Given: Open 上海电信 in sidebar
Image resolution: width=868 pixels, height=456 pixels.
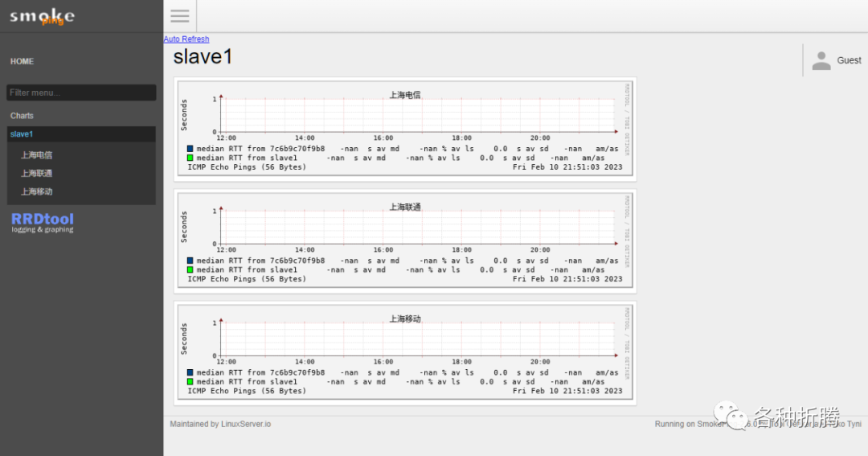Looking at the screenshot, I should (36, 155).
